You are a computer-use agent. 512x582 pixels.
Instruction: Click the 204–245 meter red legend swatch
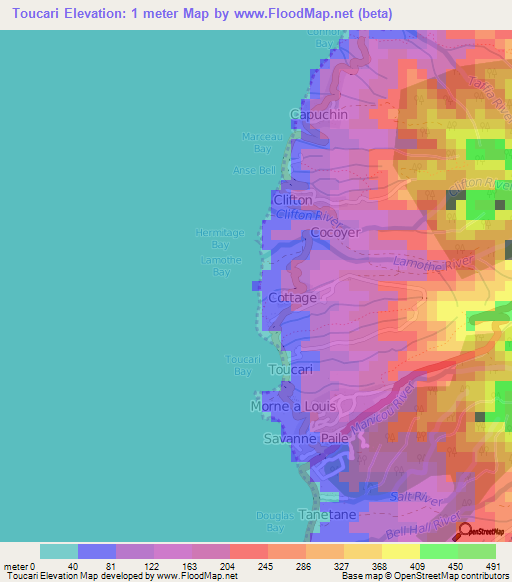coord(249,552)
